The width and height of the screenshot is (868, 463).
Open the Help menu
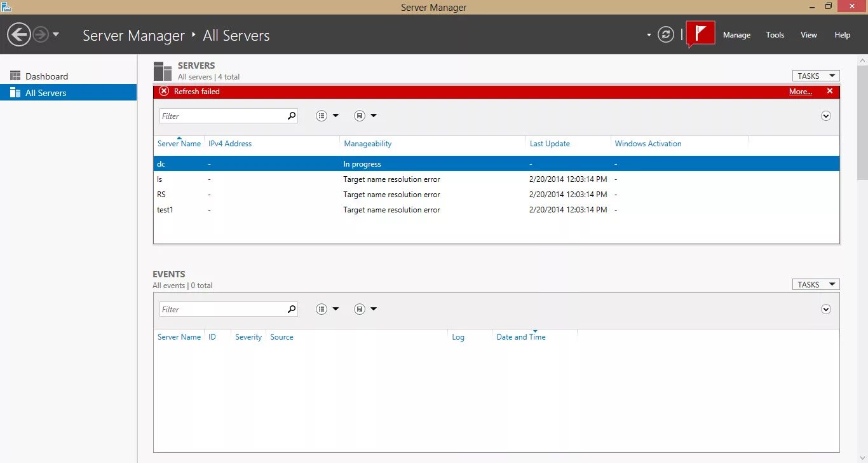(843, 35)
